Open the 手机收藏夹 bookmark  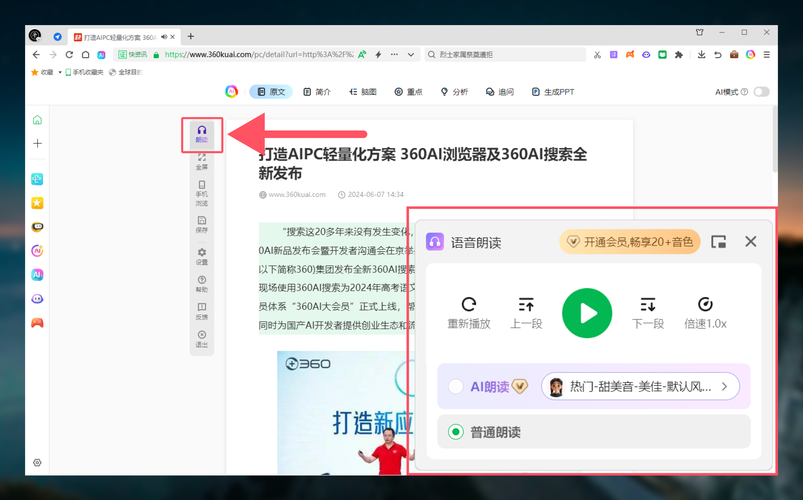84,72
